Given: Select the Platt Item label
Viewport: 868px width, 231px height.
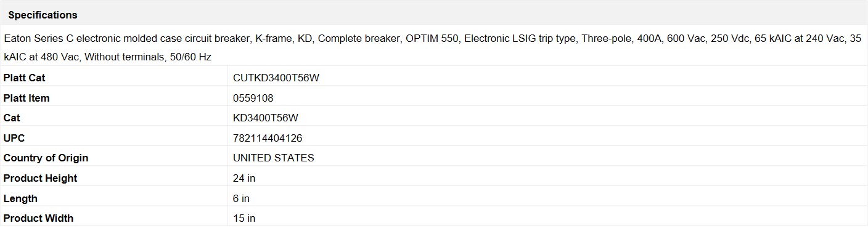Looking at the screenshot, I should [x=27, y=98].
